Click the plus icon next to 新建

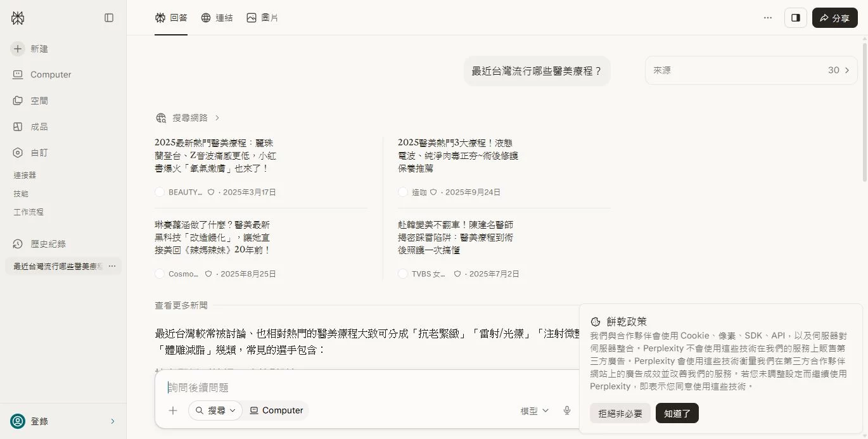pos(18,49)
